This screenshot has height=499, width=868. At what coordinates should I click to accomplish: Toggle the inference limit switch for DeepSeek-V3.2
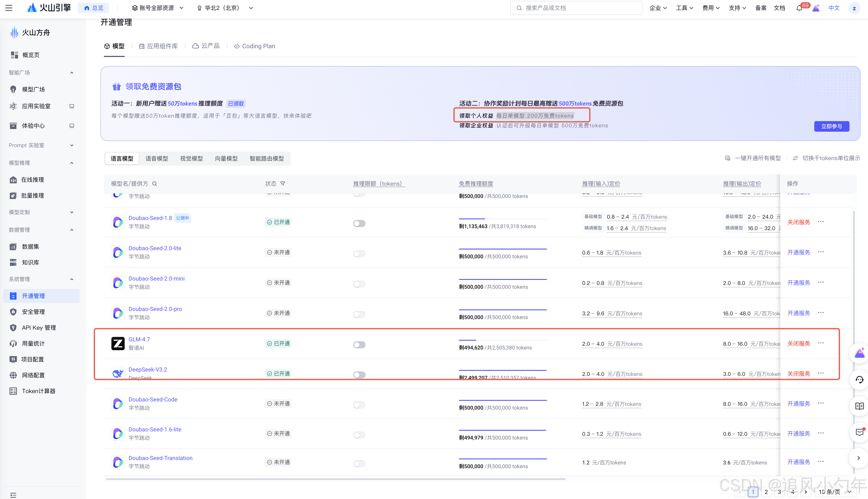(x=359, y=375)
